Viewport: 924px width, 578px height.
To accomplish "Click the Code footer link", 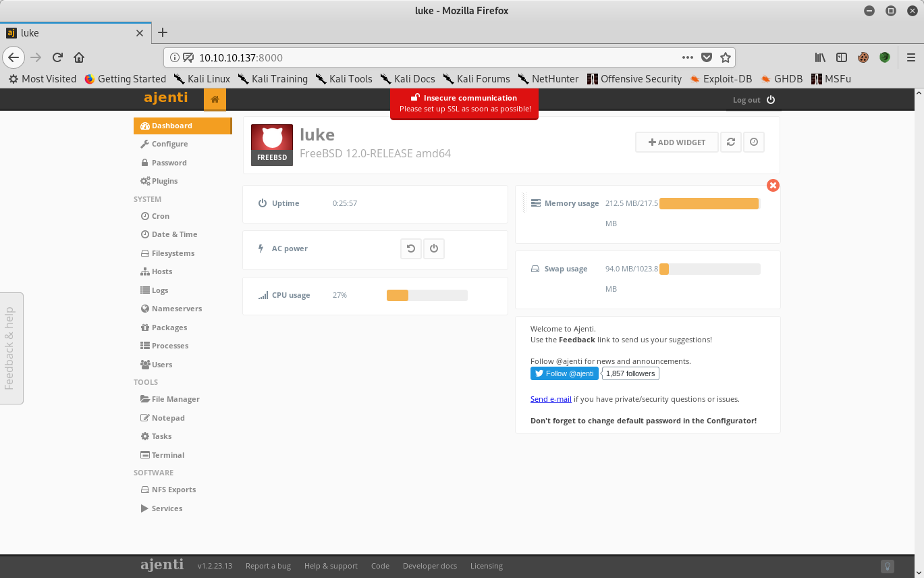I will click(380, 566).
